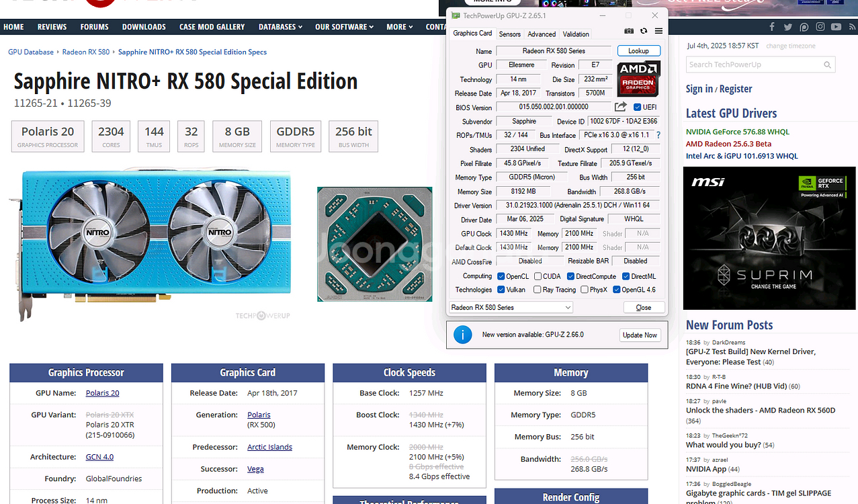Open the GCN 4.0 architecture link
This screenshot has height=504, width=858.
coord(99,457)
